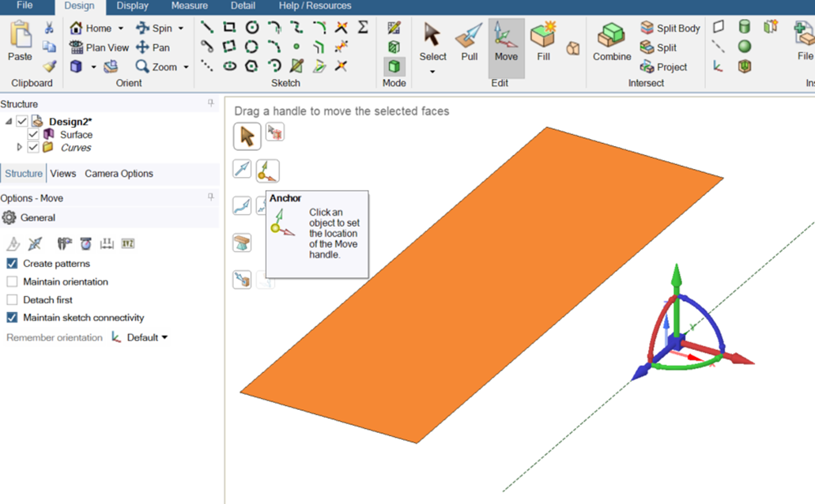Pick the Circle sketch tool

click(252, 27)
